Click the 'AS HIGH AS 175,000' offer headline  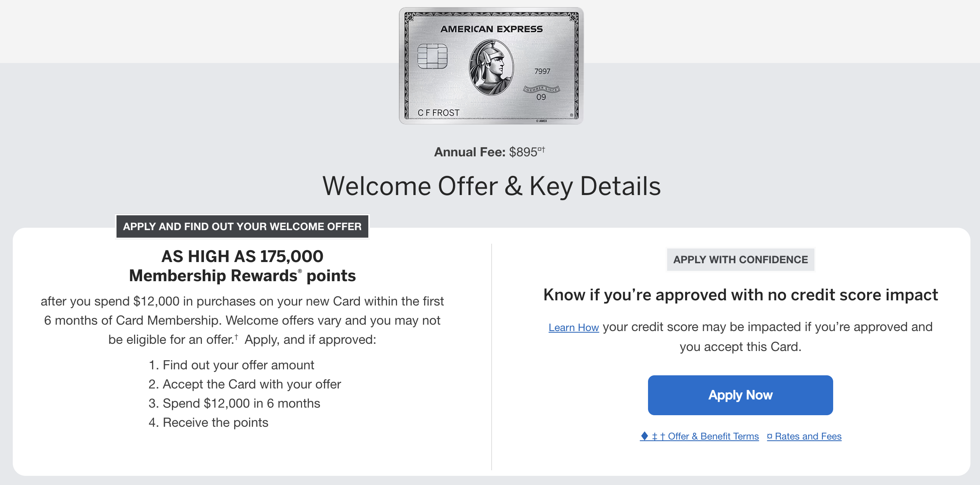tap(241, 256)
